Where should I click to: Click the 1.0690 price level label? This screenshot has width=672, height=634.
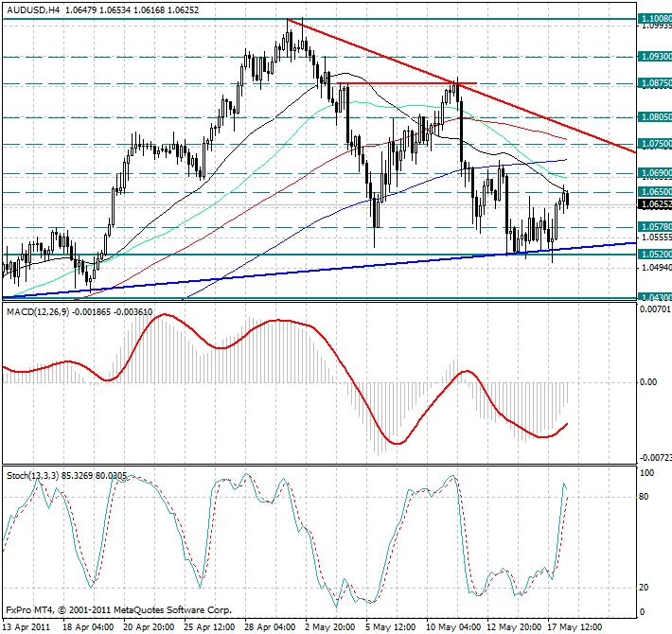point(655,173)
